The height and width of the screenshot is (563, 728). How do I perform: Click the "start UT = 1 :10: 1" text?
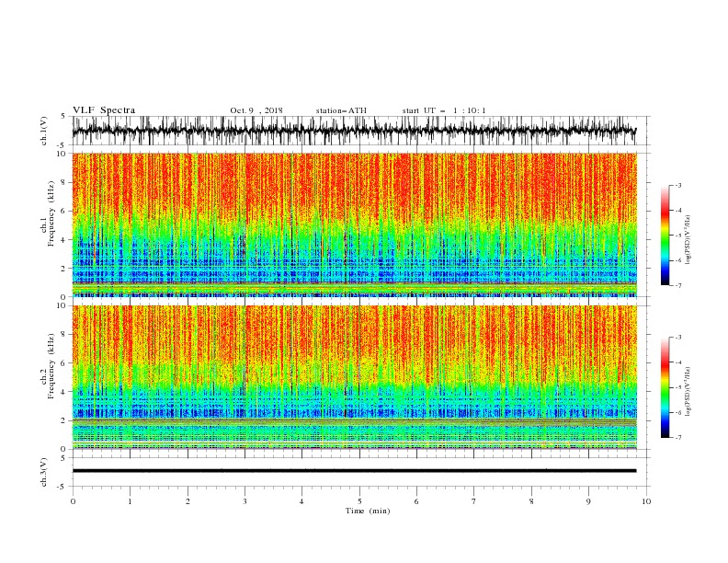click(x=444, y=110)
